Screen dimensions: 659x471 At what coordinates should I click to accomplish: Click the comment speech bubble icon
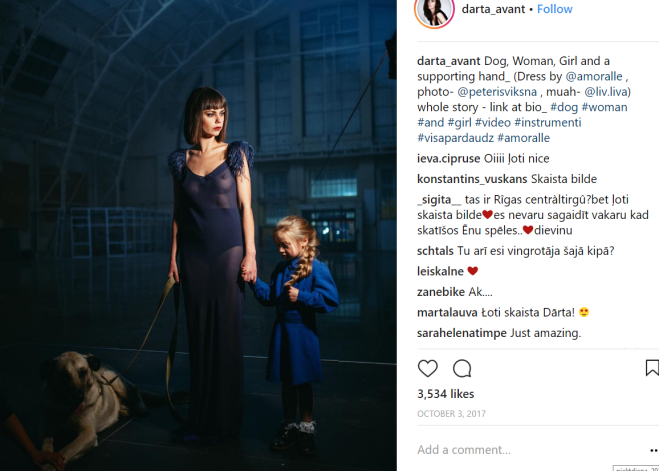pos(462,368)
